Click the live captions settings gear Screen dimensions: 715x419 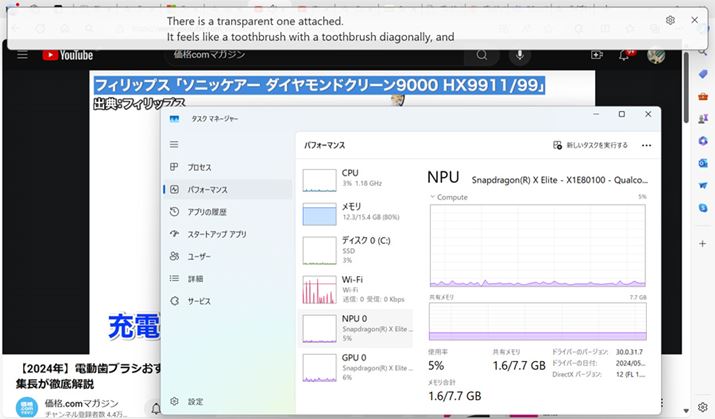click(670, 20)
